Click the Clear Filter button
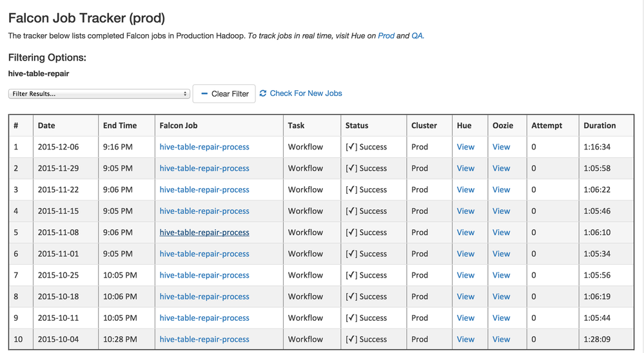 coord(224,93)
